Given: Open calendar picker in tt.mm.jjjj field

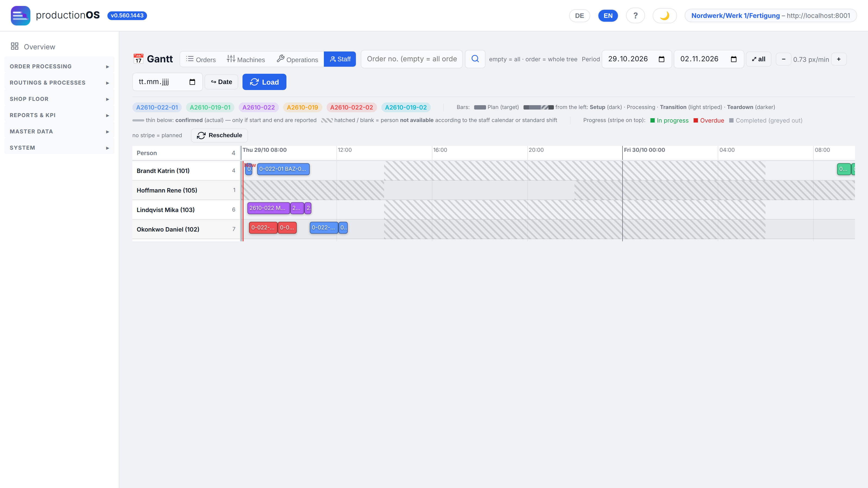Looking at the screenshot, I should (192, 82).
